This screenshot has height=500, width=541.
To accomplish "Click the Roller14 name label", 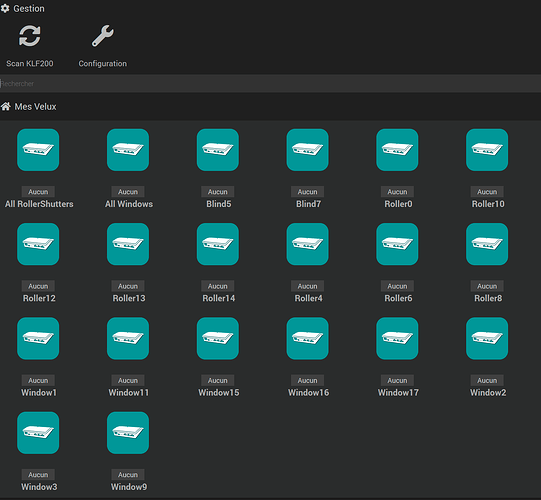I will [218, 298].
